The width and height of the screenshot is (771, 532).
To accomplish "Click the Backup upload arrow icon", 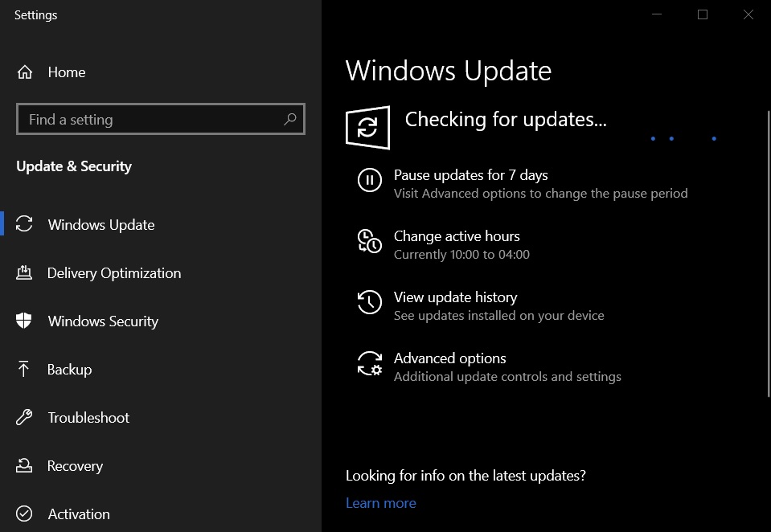I will [24, 370].
